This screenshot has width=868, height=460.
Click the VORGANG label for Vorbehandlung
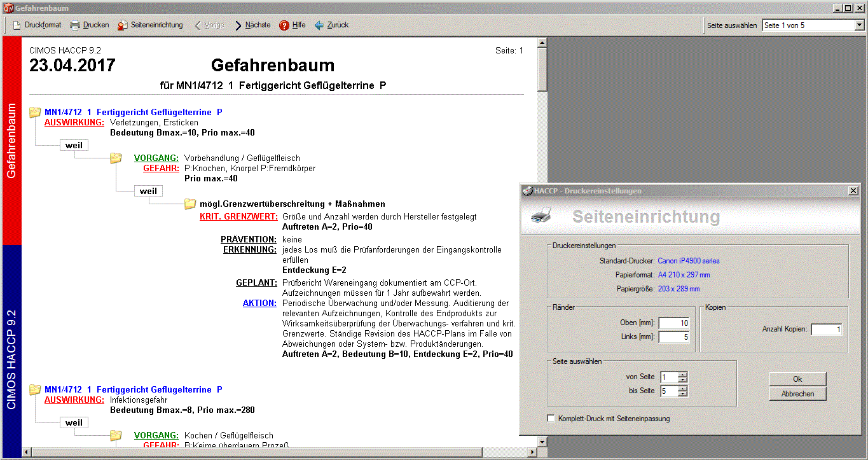(x=156, y=158)
